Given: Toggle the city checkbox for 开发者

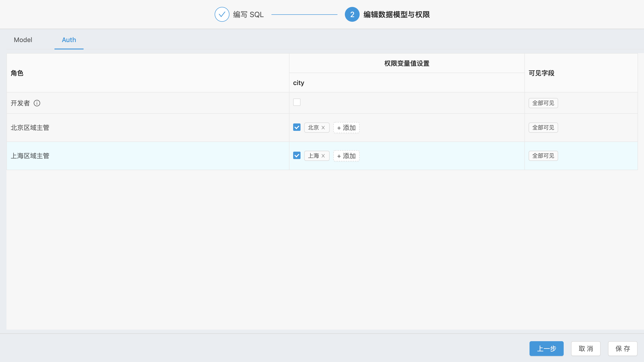Looking at the screenshot, I should [297, 102].
